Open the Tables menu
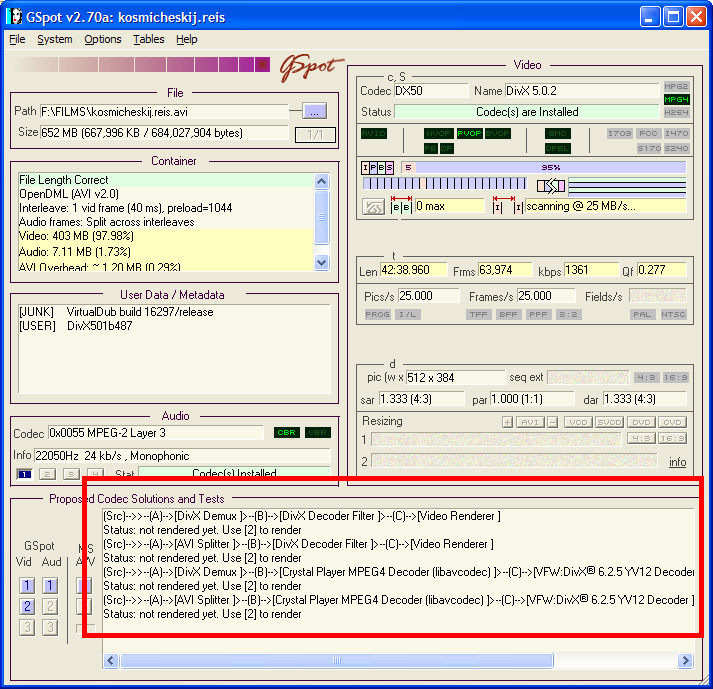Viewport: 713px width, 689px height. pos(149,40)
